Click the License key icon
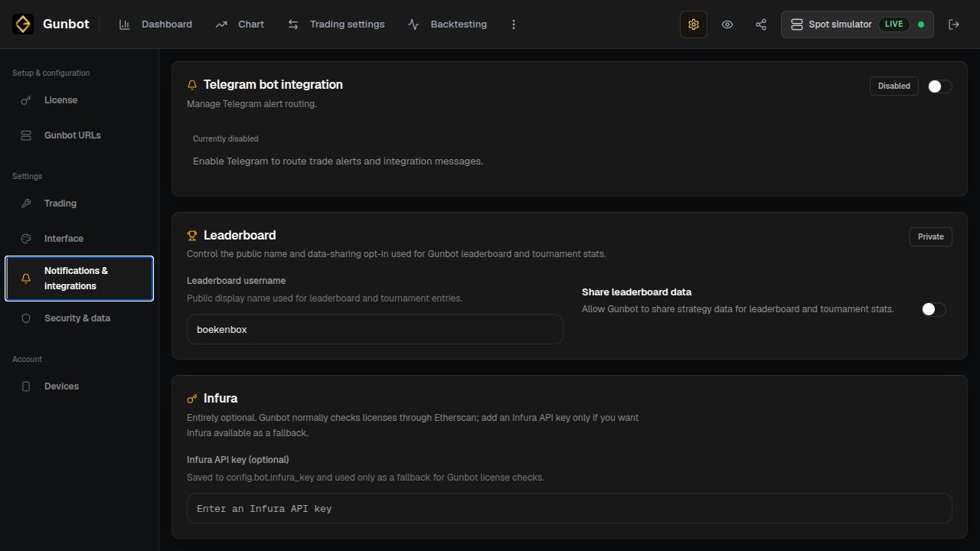980x551 pixels. click(x=26, y=100)
